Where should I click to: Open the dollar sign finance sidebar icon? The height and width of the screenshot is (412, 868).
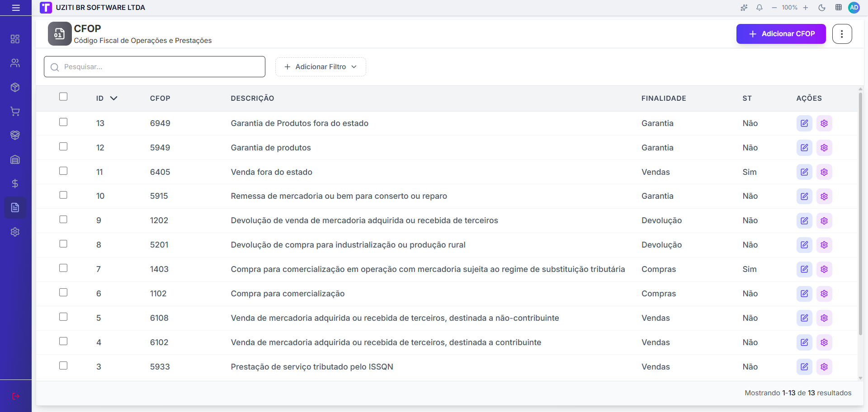tap(15, 183)
